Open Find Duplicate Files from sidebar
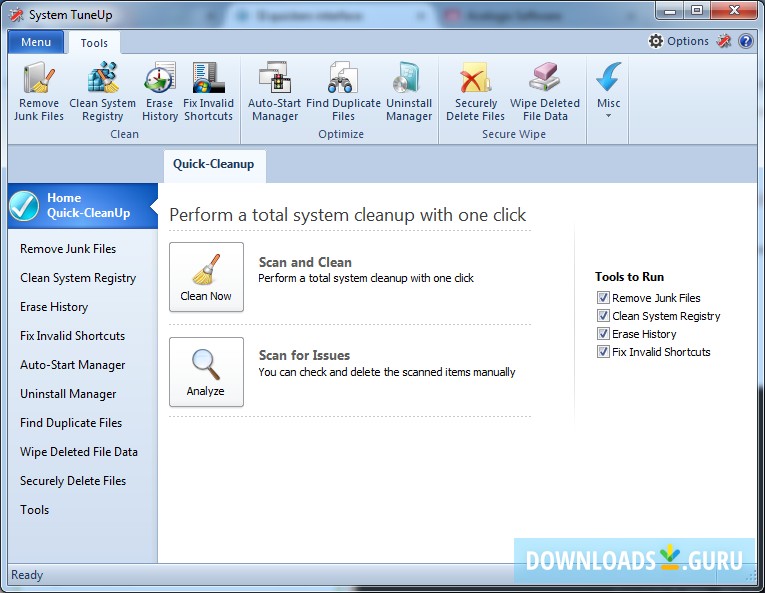This screenshot has height=593, width=765. click(x=71, y=423)
